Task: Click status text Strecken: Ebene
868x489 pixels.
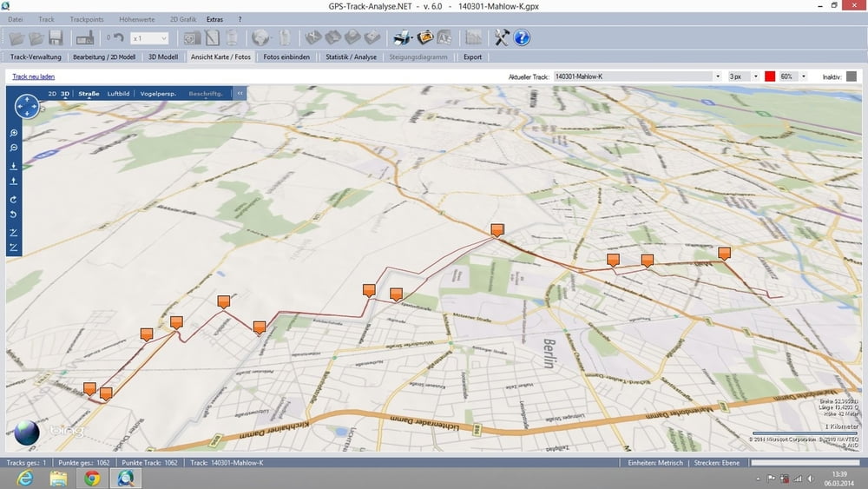Action: pos(716,462)
